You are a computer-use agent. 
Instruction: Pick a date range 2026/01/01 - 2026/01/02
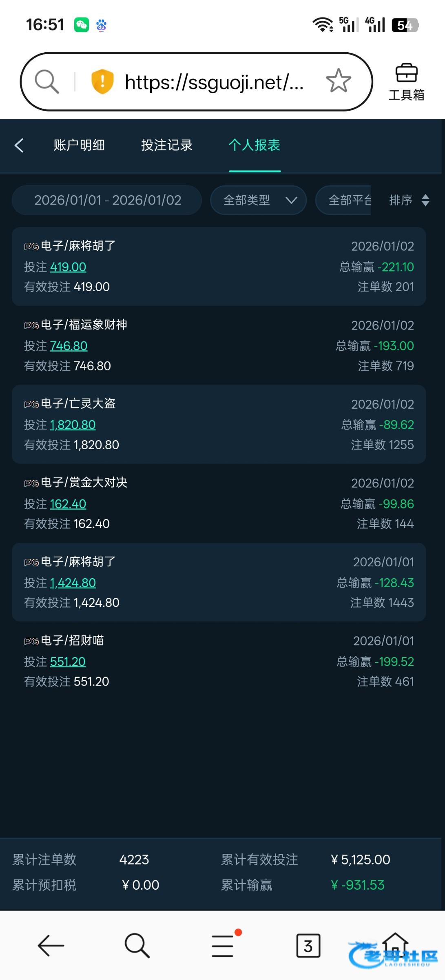pyautogui.click(x=107, y=200)
